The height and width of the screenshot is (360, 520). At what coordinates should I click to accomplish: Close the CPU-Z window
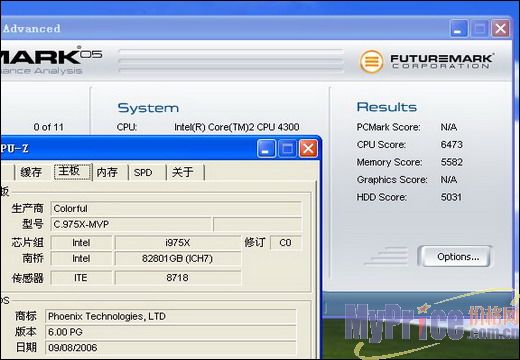coord(308,149)
